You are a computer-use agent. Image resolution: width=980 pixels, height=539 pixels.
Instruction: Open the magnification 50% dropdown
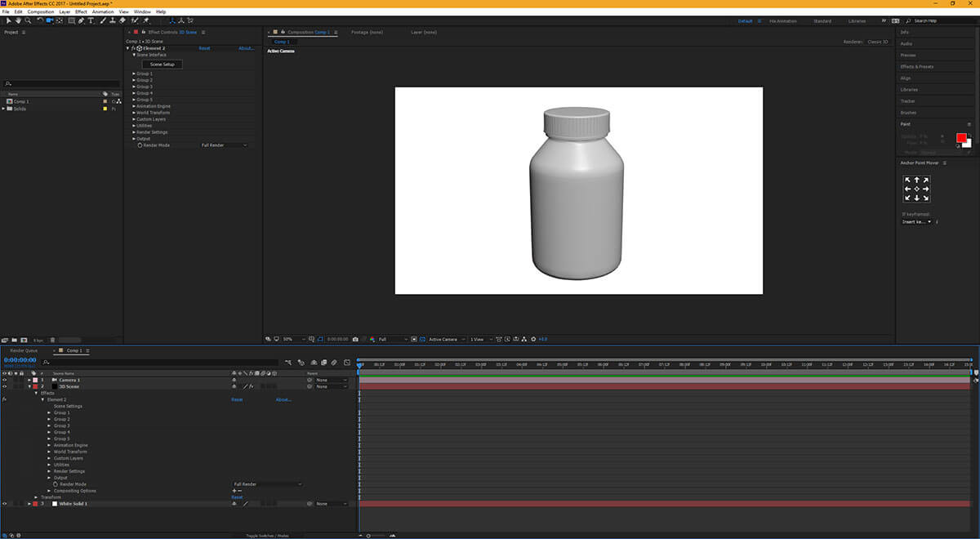coord(294,339)
